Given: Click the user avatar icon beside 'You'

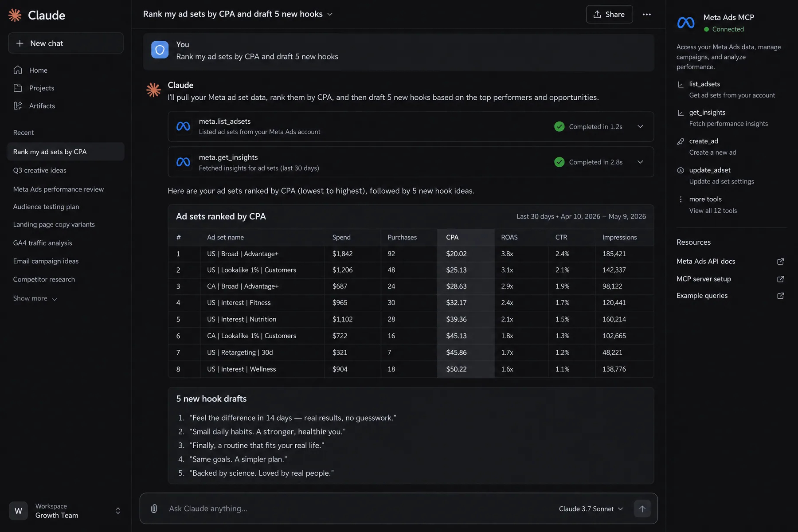Looking at the screenshot, I should click(160, 50).
